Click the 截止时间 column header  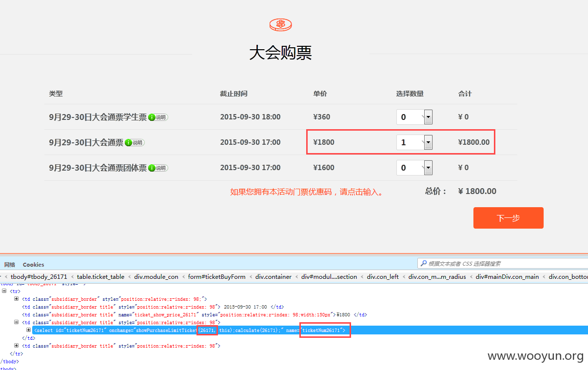(x=234, y=94)
